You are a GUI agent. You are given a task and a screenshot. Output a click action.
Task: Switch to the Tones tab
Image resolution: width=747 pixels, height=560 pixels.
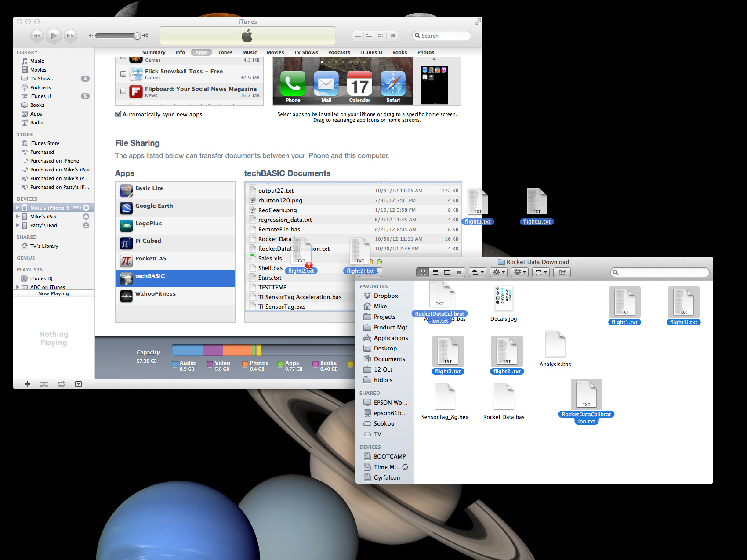click(225, 52)
